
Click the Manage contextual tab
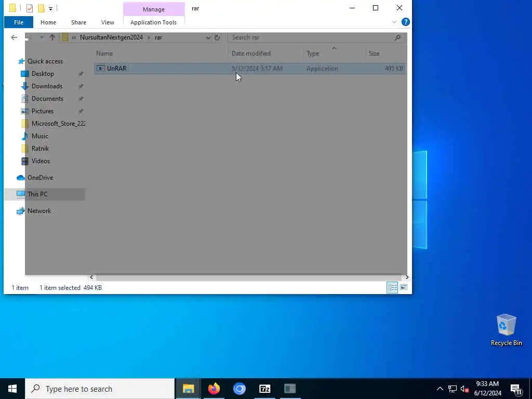point(153,9)
